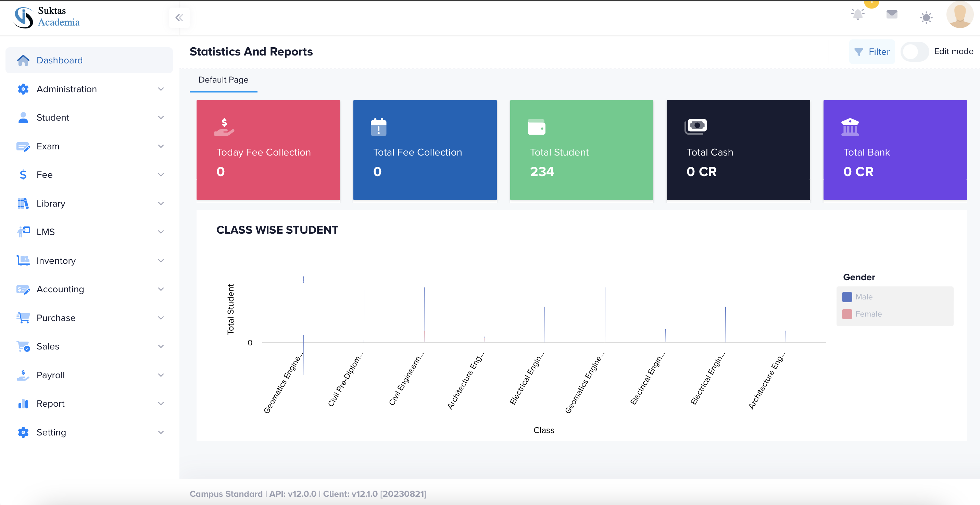Expand the Administration menu chevron

161,89
